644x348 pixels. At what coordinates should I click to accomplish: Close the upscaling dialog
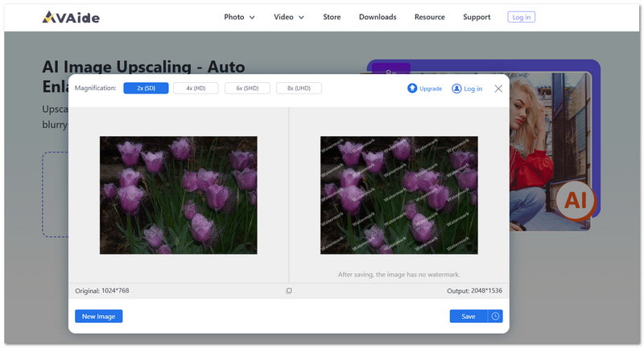(x=498, y=89)
